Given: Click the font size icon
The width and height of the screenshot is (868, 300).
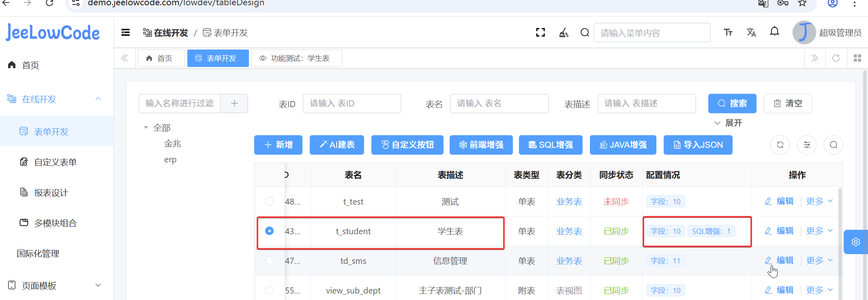Looking at the screenshot, I should click(x=728, y=32).
